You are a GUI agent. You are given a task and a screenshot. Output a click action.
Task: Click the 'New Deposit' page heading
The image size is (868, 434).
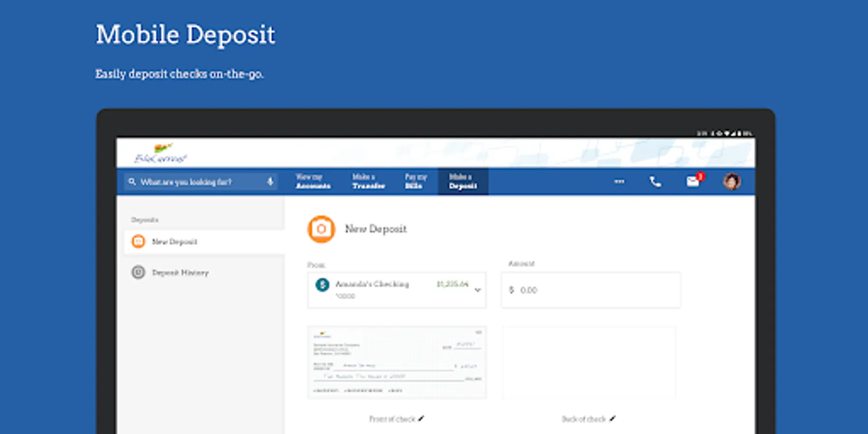click(376, 229)
